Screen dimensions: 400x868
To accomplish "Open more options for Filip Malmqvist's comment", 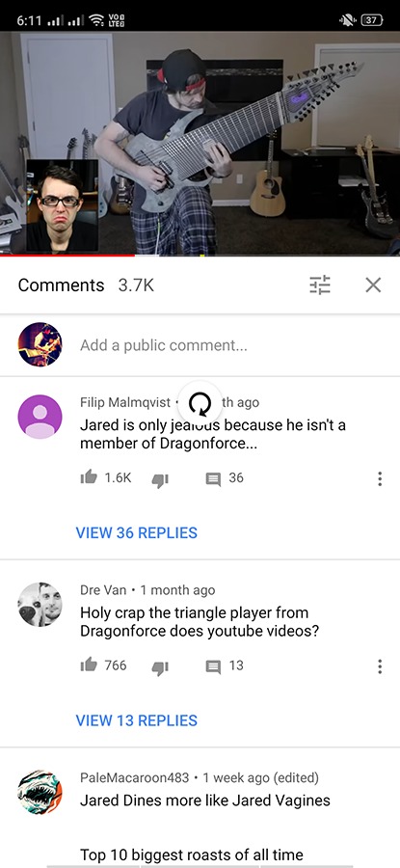I will coord(380,478).
